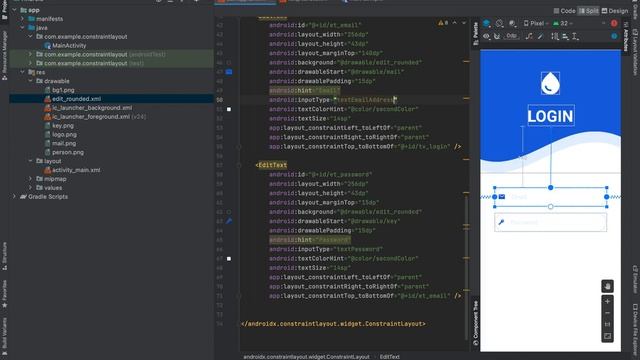The width and height of the screenshot is (640, 360).
Task: Select the design surface layers icon
Action: (487, 23)
